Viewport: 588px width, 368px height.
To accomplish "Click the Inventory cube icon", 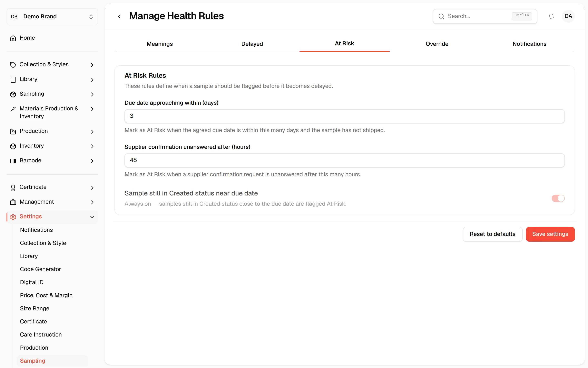I will click(x=13, y=146).
